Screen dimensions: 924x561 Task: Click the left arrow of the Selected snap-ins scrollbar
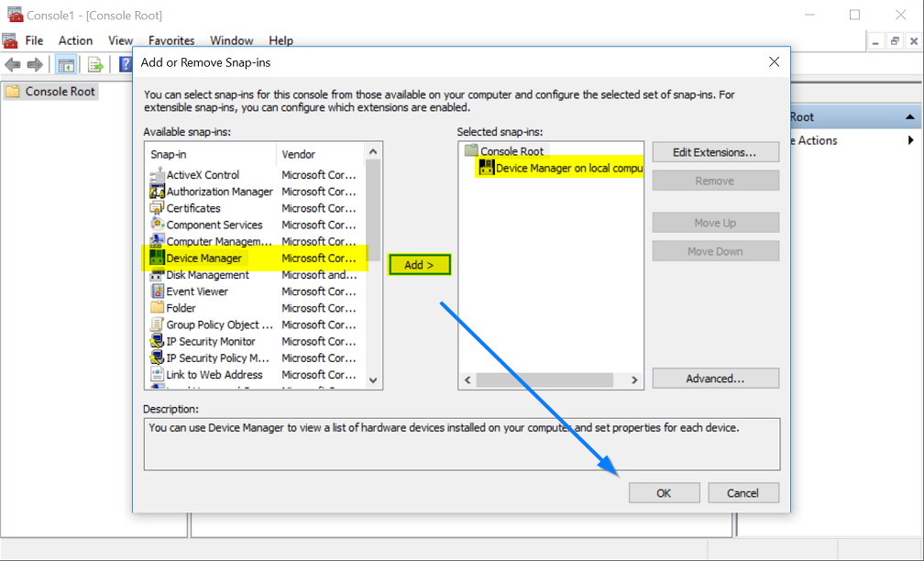click(x=467, y=380)
